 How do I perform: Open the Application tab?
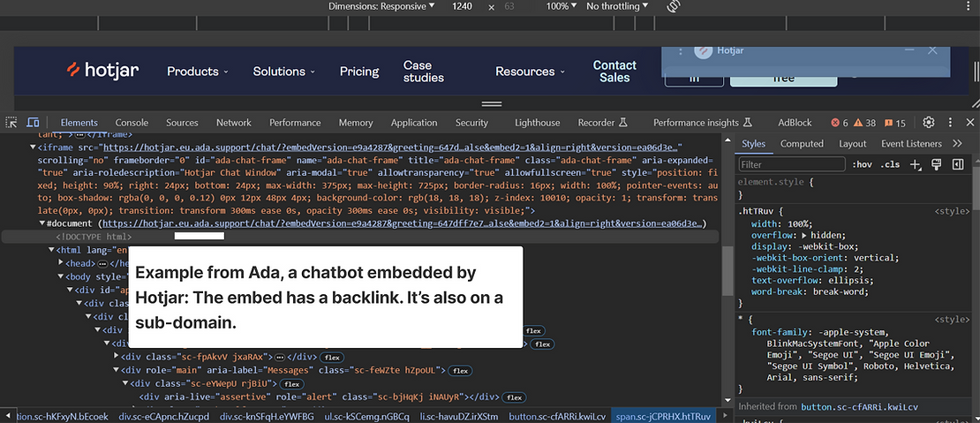pos(414,123)
